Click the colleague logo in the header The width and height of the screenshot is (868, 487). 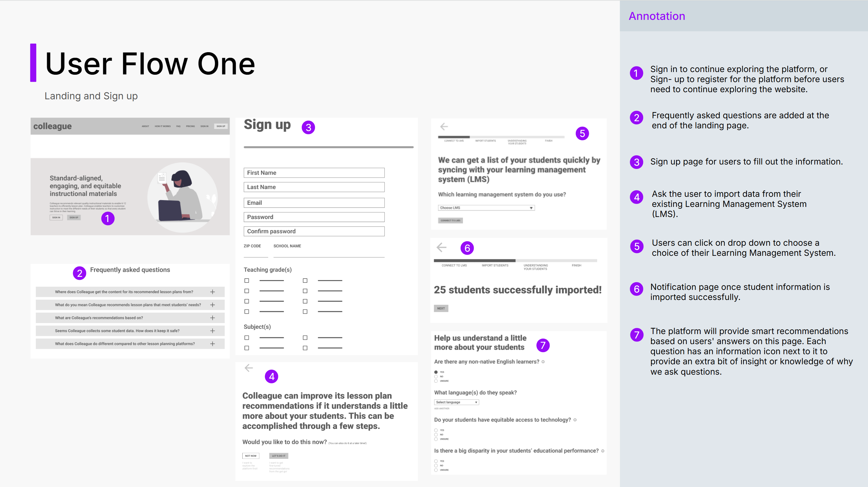point(52,126)
